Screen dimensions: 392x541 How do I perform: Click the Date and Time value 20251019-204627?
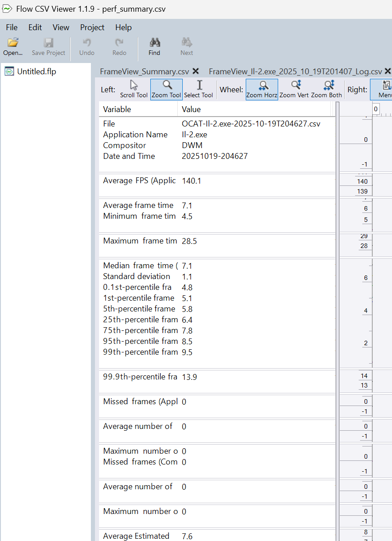pos(215,156)
